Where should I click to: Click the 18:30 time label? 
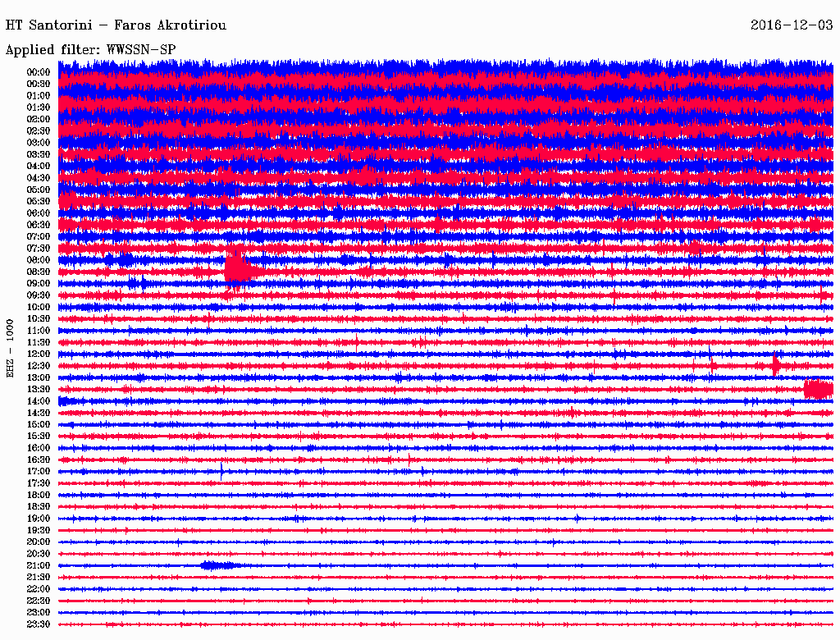[x=39, y=507]
